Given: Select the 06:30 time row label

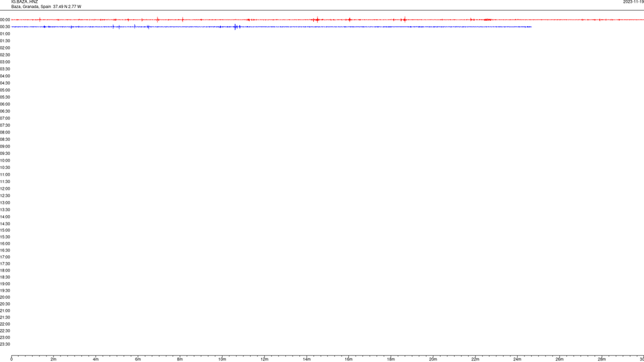Looking at the screenshot, I should 5,111.
